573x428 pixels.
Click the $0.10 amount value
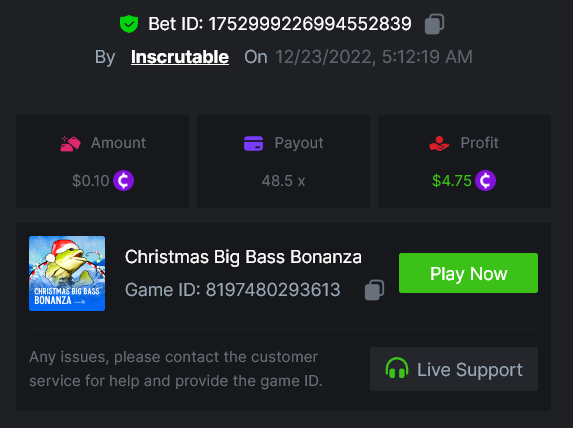(x=91, y=181)
